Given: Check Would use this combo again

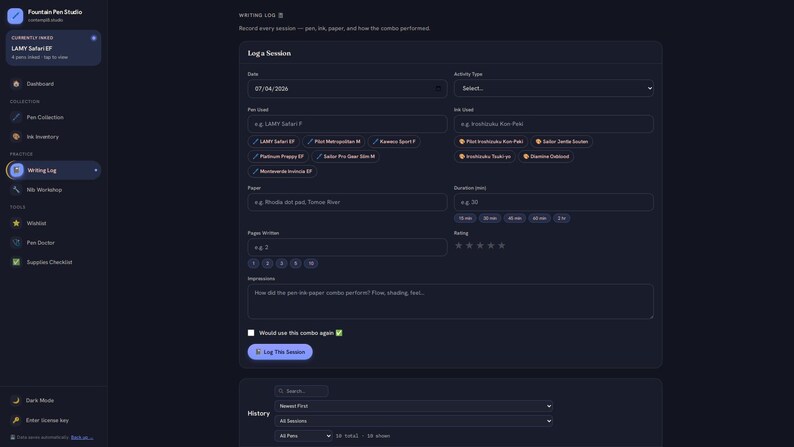Looking at the screenshot, I should tap(251, 333).
